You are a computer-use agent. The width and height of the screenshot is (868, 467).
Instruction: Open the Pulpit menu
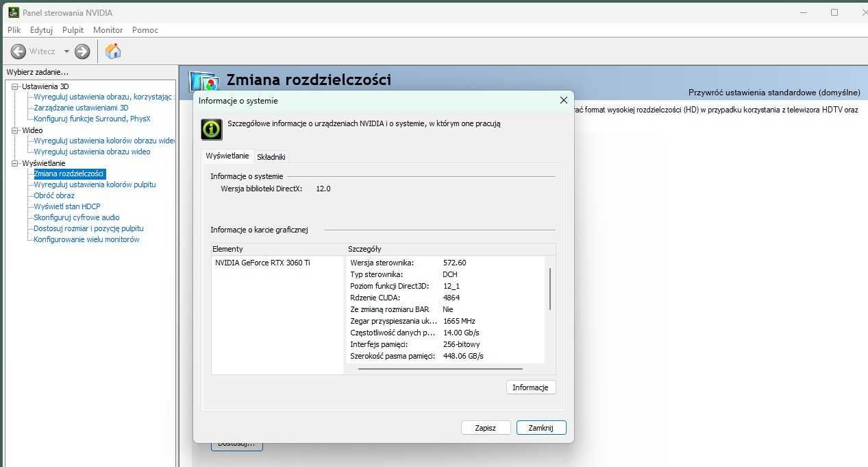73,30
